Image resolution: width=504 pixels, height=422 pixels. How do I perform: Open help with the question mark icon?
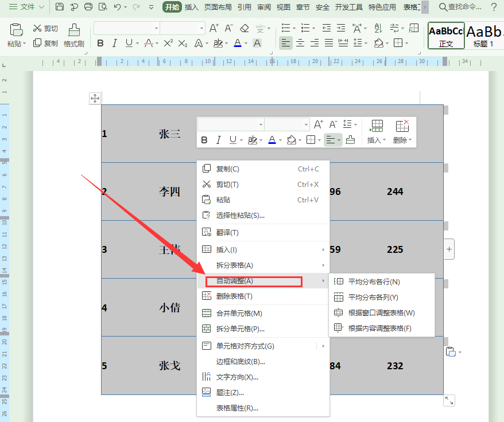coord(494,7)
